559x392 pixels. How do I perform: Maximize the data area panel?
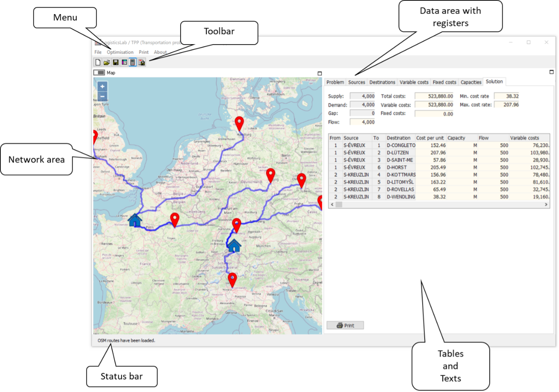(x=551, y=72)
